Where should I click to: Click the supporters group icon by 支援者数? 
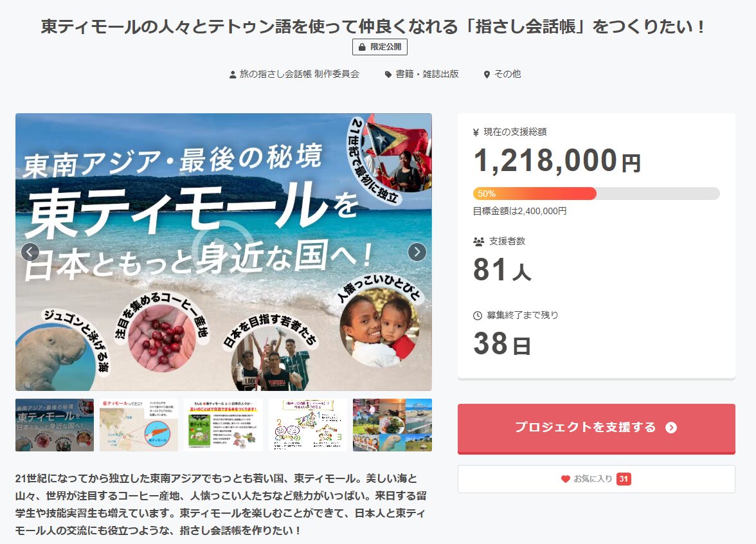pyautogui.click(x=478, y=242)
